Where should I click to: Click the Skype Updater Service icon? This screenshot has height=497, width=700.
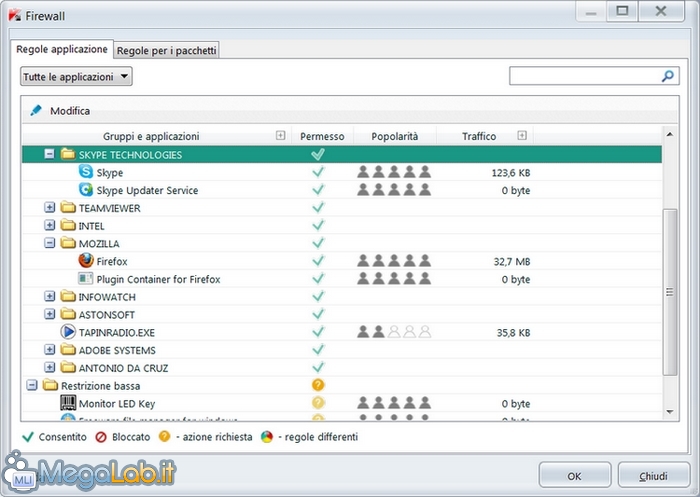click(x=86, y=189)
